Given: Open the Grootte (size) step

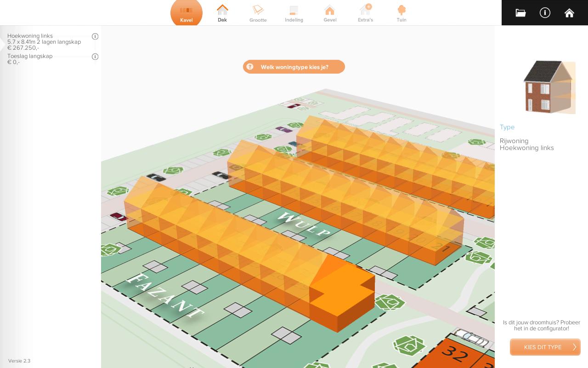Looking at the screenshot, I should [x=258, y=13].
